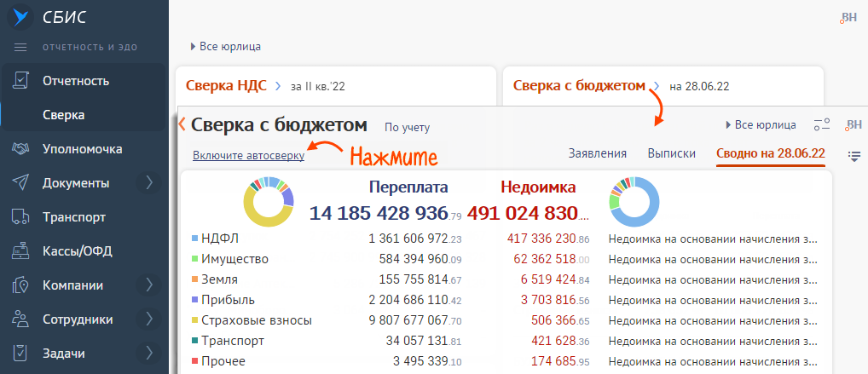This screenshot has height=374, width=868.
Task: Click the Включите автосверку link
Action: (x=248, y=155)
